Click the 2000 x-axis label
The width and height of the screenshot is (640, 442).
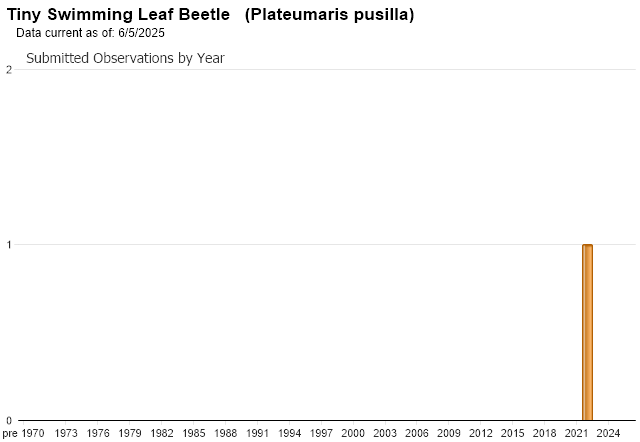point(353,433)
